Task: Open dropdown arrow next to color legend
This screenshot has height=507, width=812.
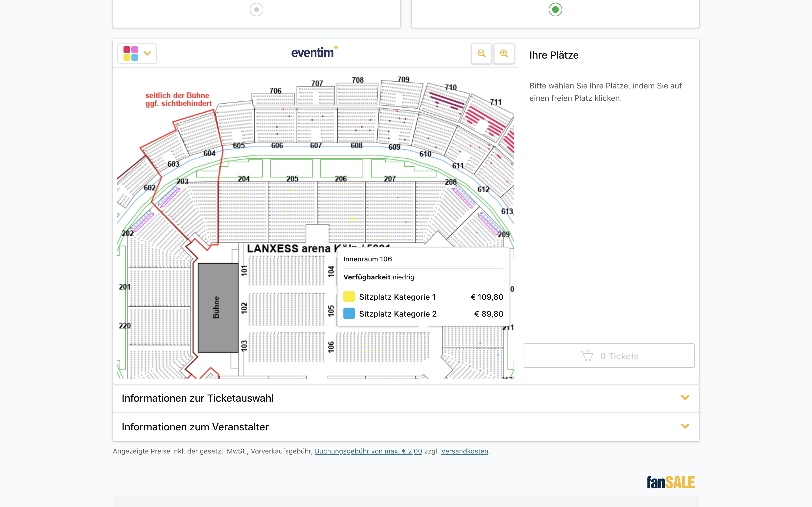Action: tap(147, 54)
